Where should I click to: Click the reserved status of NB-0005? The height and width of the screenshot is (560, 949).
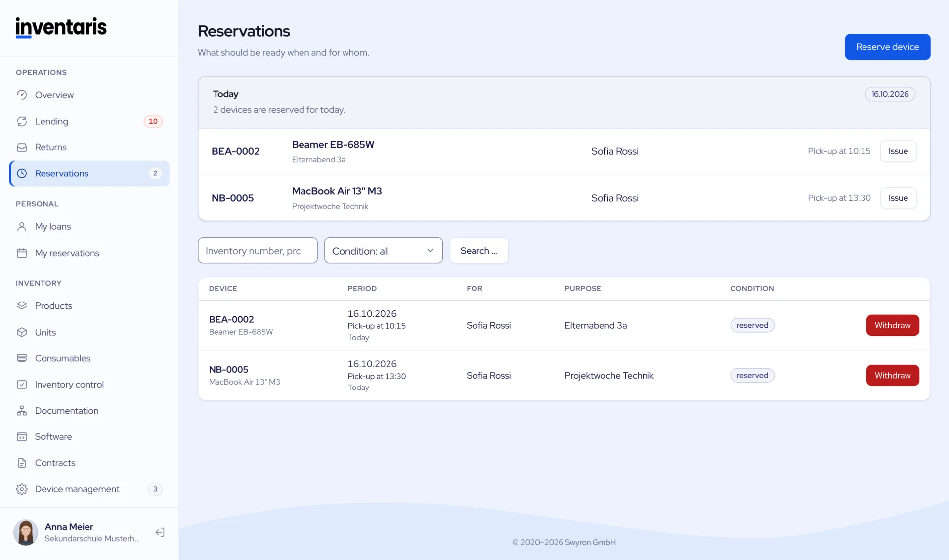tap(752, 375)
